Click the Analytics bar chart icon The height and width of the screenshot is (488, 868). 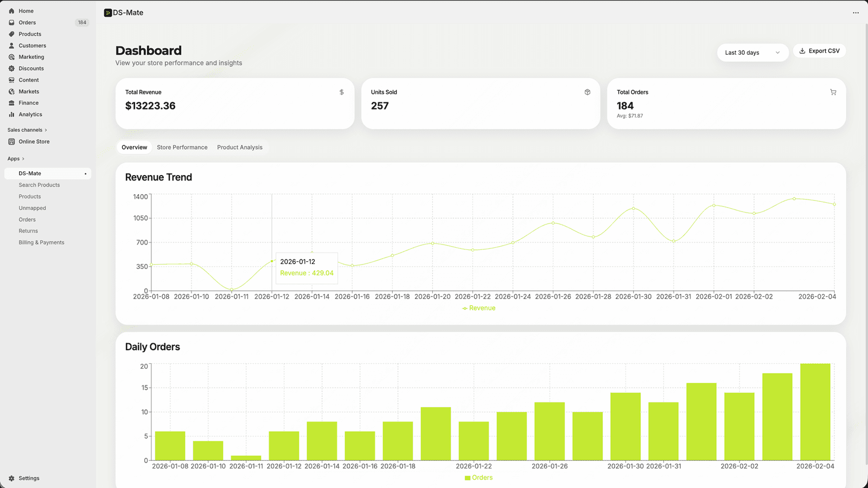[11, 114]
